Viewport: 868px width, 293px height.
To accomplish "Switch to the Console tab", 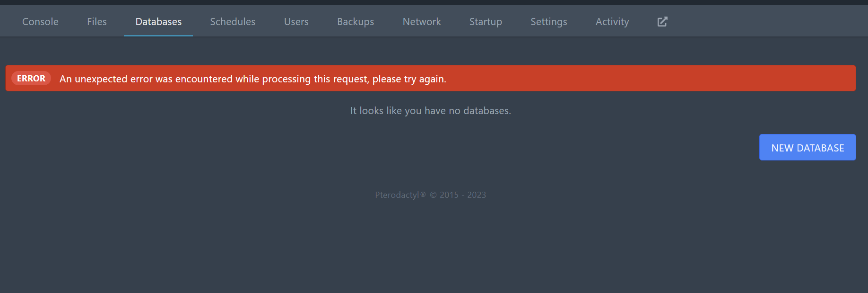I will [x=40, y=21].
